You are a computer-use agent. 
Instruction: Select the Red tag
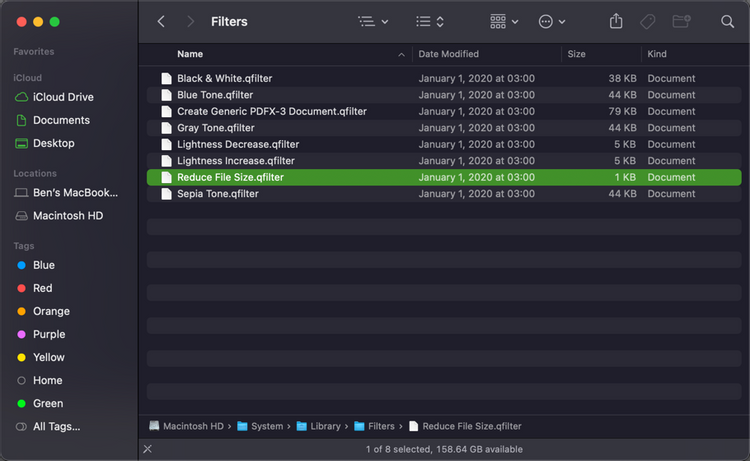[x=42, y=288]
